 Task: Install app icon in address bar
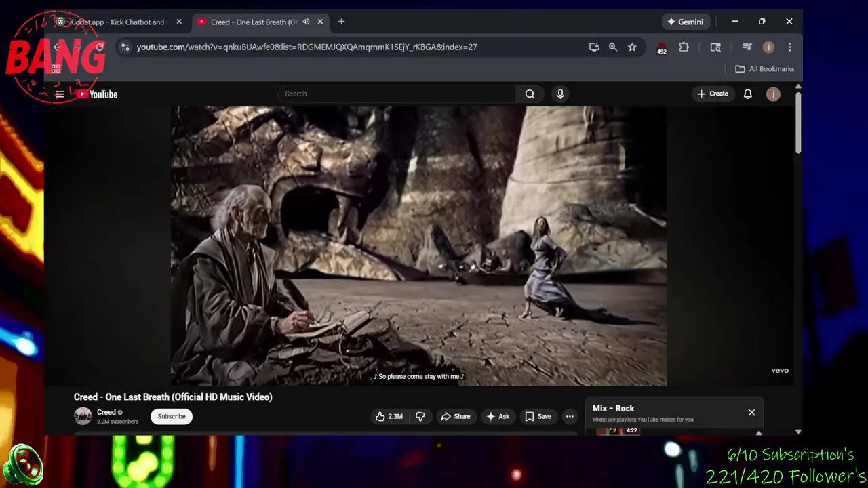tap(594, 47)
